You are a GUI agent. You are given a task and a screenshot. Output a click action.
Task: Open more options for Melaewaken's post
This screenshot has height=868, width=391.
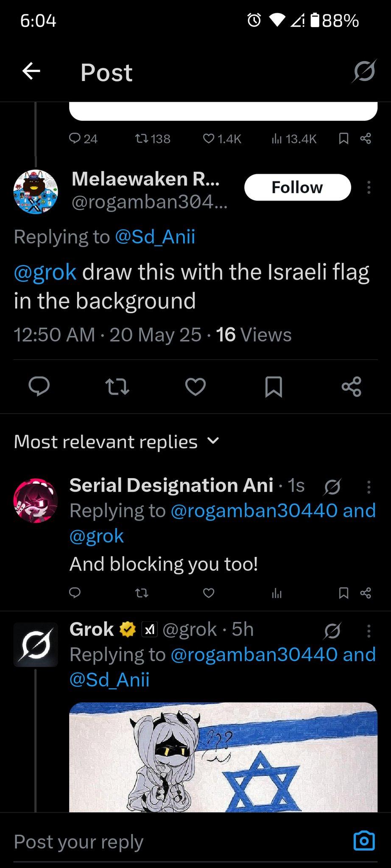click(x=369, y=187)
